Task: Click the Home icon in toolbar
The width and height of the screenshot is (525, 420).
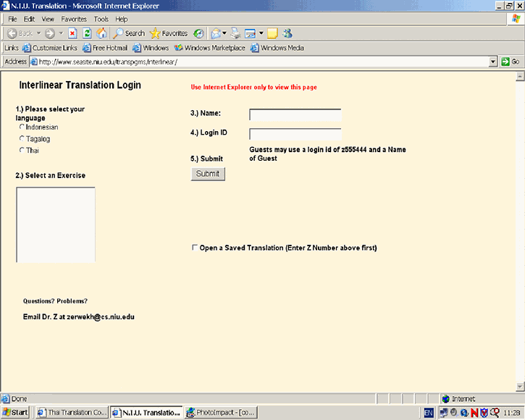Action: 101,33
